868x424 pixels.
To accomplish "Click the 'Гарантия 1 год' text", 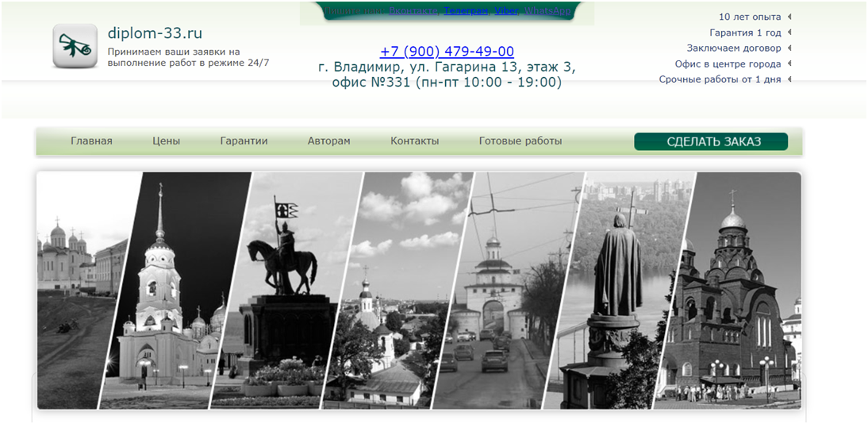I will (745, 33).
